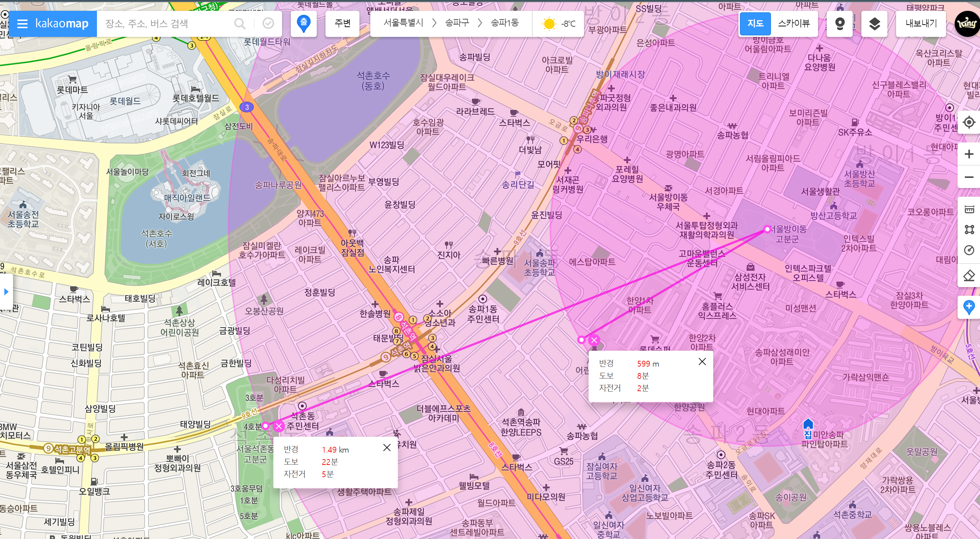This screenshot has width=980, height=539.
Task: Select the distance measurement ruler tool
Action: (969, 209)
